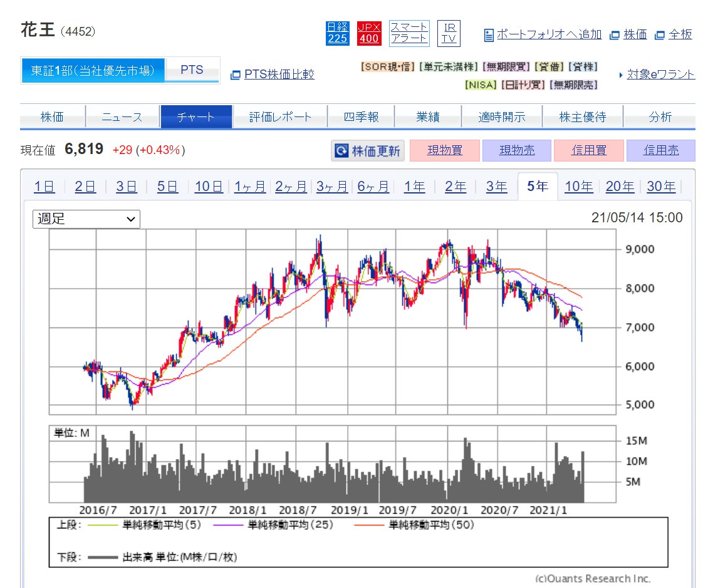703x588 pixels.
Task: Click the 現物買 button
Action: [x=445, y=150]
